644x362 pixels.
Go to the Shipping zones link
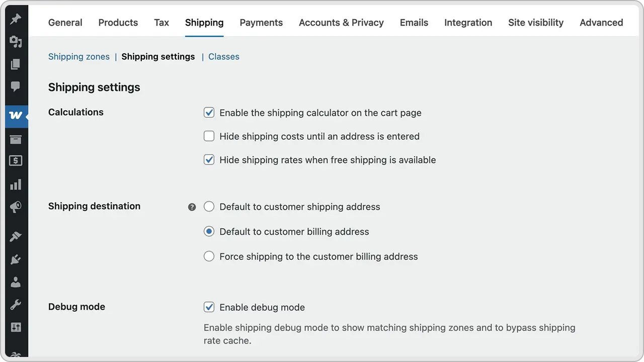79,57
